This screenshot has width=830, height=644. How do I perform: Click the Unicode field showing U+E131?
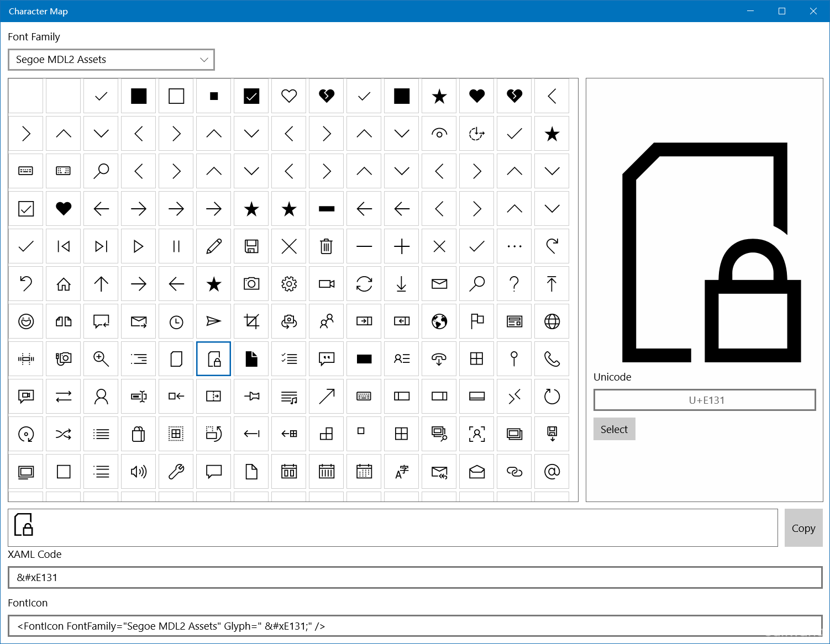coord(705,400)
